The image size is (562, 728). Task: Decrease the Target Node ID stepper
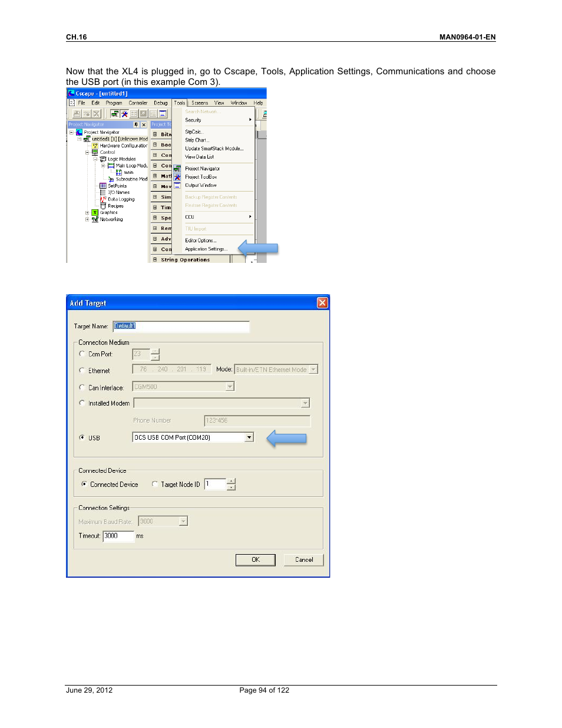[232, 487]
